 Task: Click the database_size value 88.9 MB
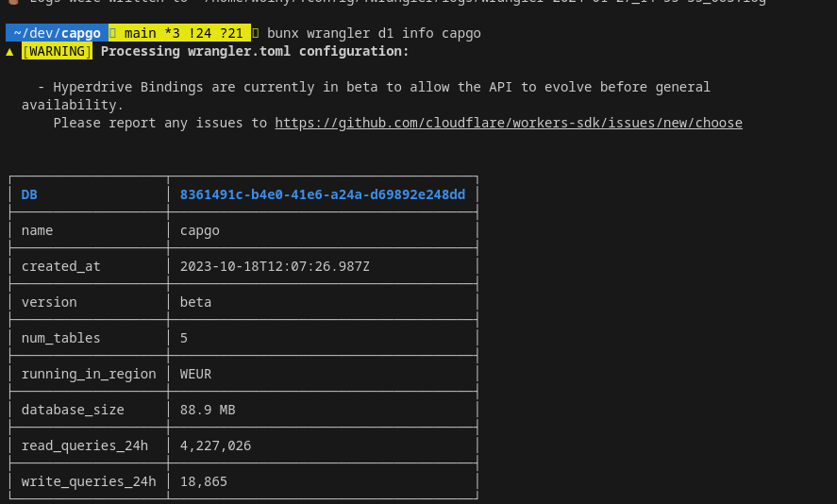207,410
